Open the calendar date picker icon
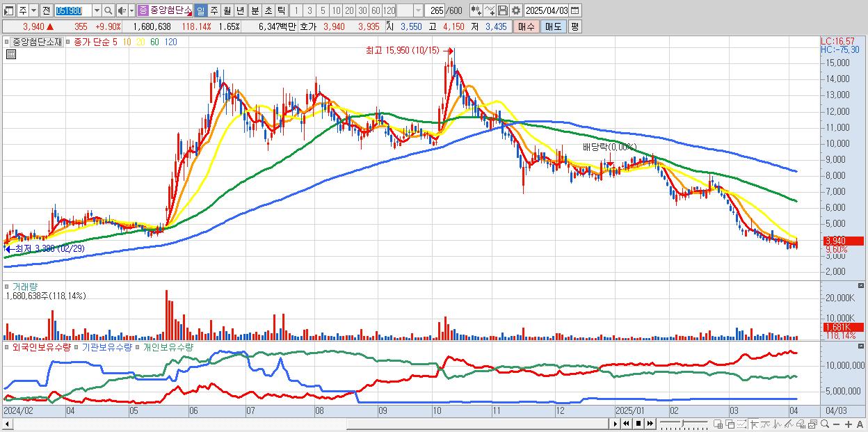868x432 pixels. pyautogui.click(x=575, y=10)
